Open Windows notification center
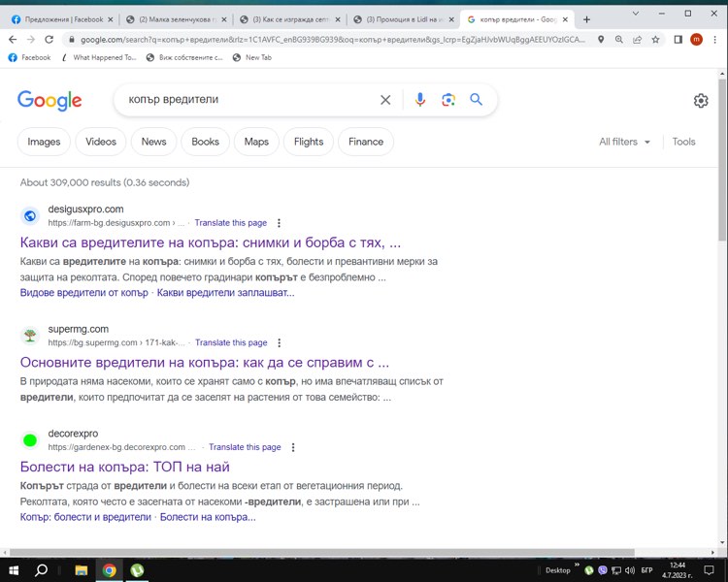Image resolution: width=728 pixels, height=582 pixels. 709,570
